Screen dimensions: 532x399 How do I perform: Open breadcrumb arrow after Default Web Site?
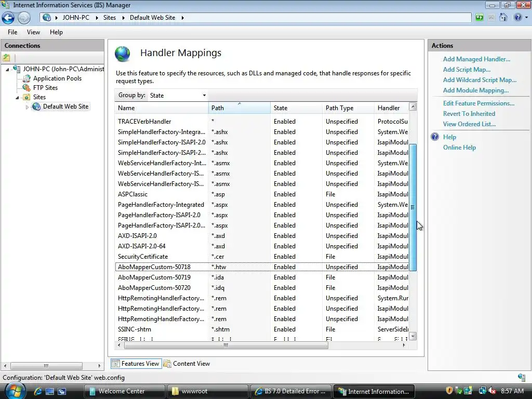182,18
